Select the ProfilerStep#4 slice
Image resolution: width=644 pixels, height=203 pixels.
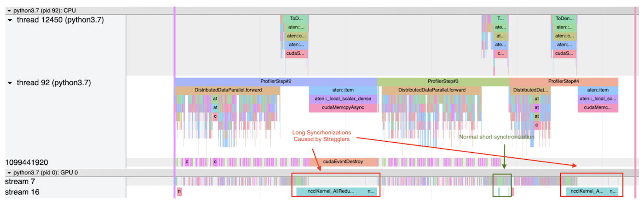(x=563, y=81)
